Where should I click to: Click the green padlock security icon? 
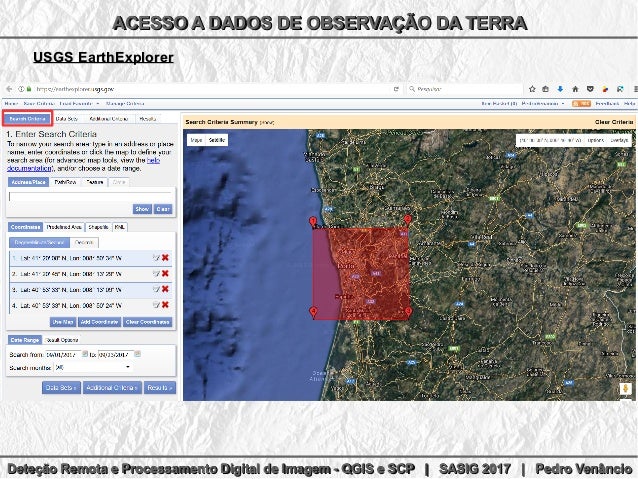29,89
